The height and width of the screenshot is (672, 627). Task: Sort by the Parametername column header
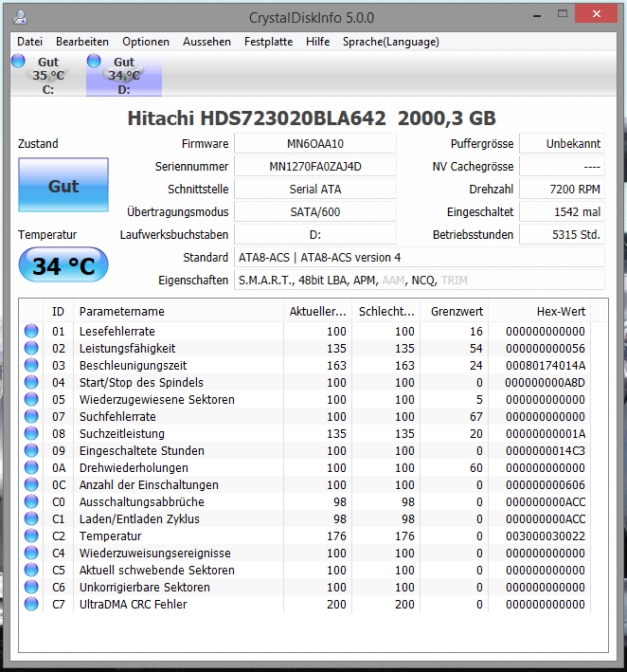tap(178, 311)
